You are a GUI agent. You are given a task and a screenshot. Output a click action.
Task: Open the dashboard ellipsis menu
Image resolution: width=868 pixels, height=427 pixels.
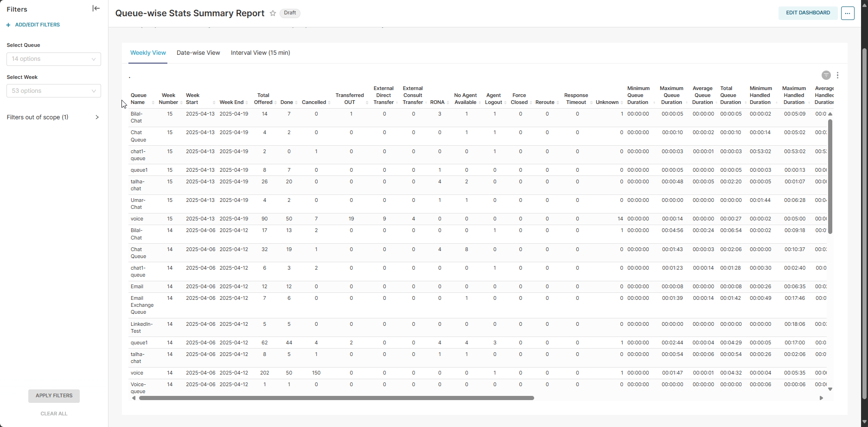click(848, 13)
